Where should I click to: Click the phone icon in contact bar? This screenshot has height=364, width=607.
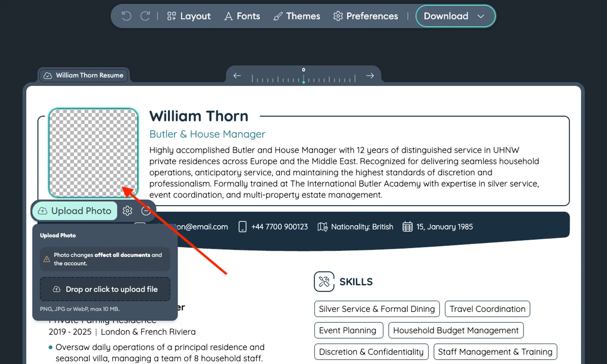(x=242, y=227)
